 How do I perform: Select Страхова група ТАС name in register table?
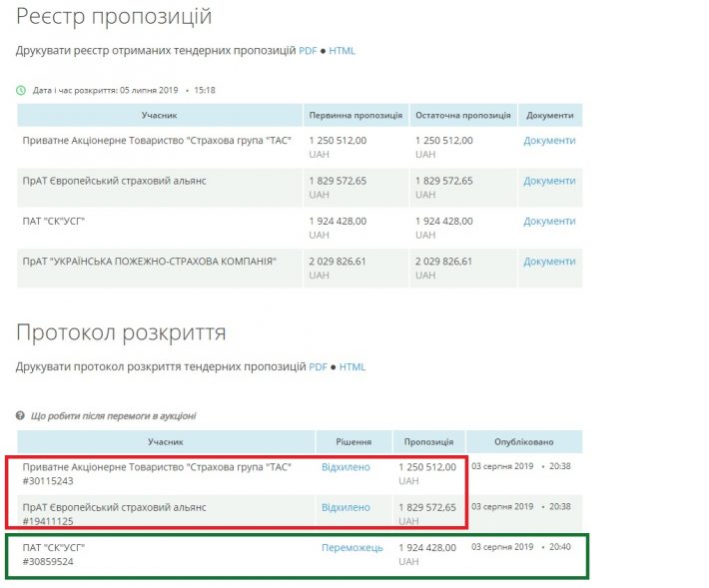(157, 141)
